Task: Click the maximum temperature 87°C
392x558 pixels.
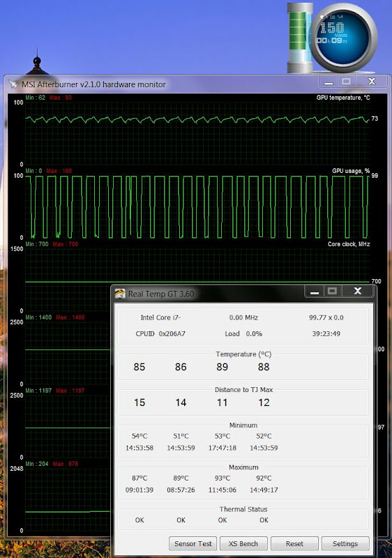Action: [140, 478]
